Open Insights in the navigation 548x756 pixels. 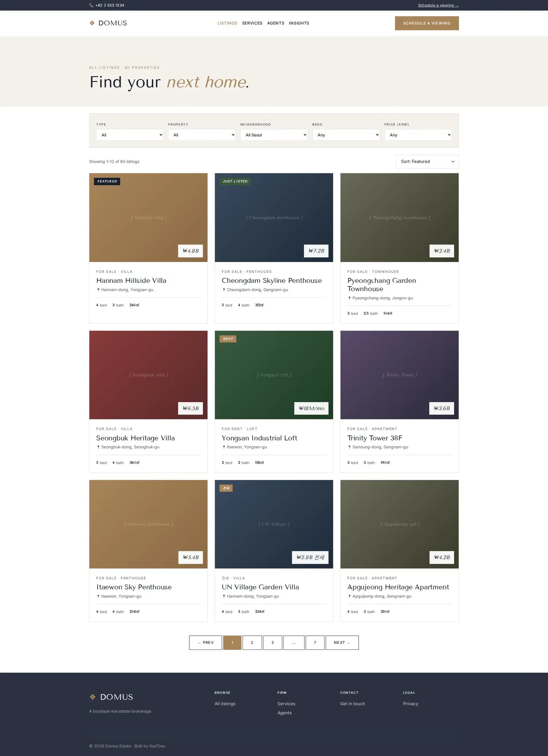tap(299, 23)
